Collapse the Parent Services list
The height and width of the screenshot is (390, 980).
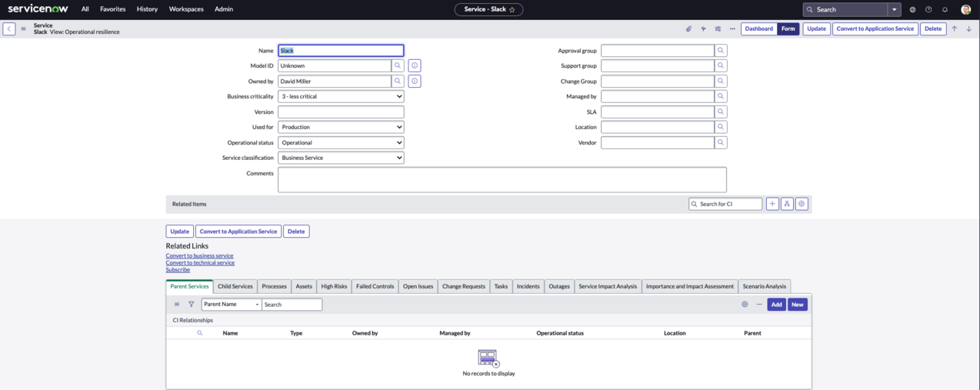coord(759,305)
